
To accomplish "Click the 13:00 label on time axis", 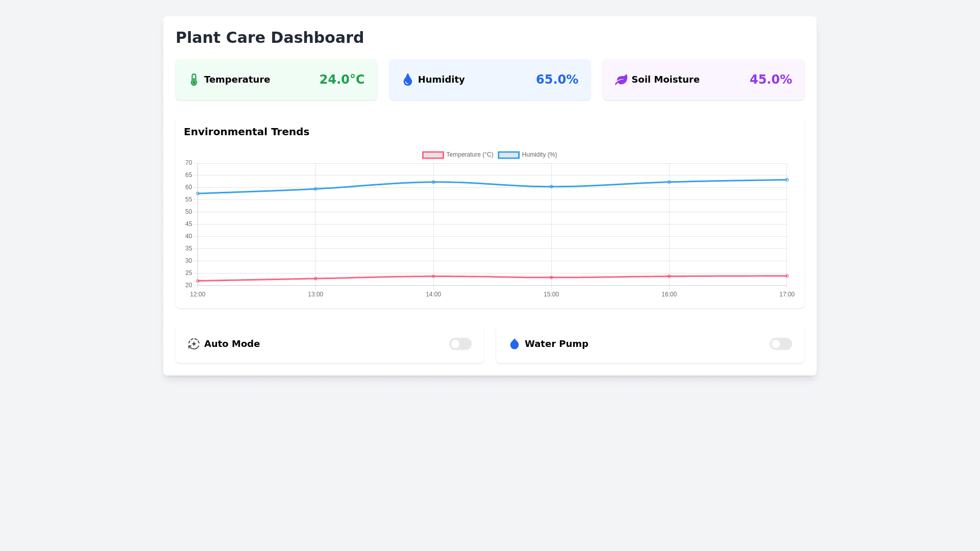I will [x=315, y=294].
